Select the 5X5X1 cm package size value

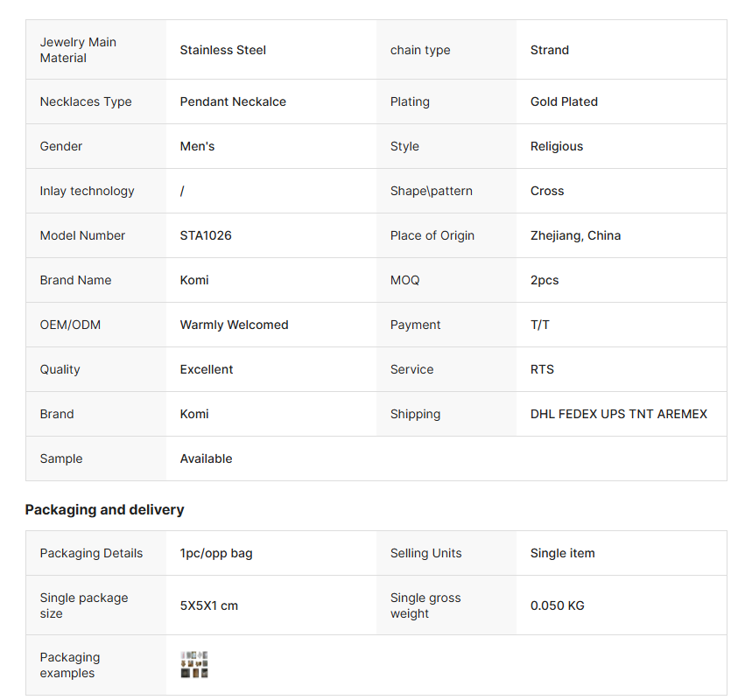[x=209, y=605]
